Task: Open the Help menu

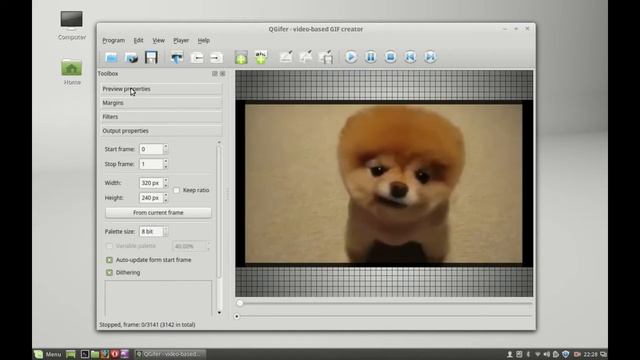Action: [x=203, y=40]
